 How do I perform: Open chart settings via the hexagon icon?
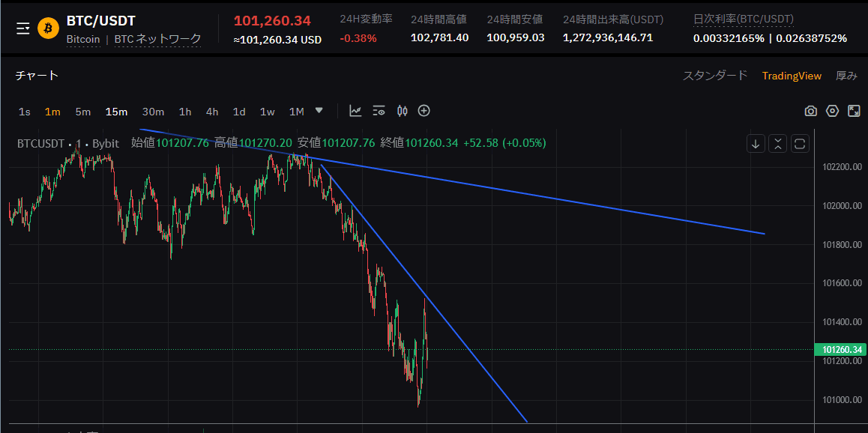tap(832, 111)
